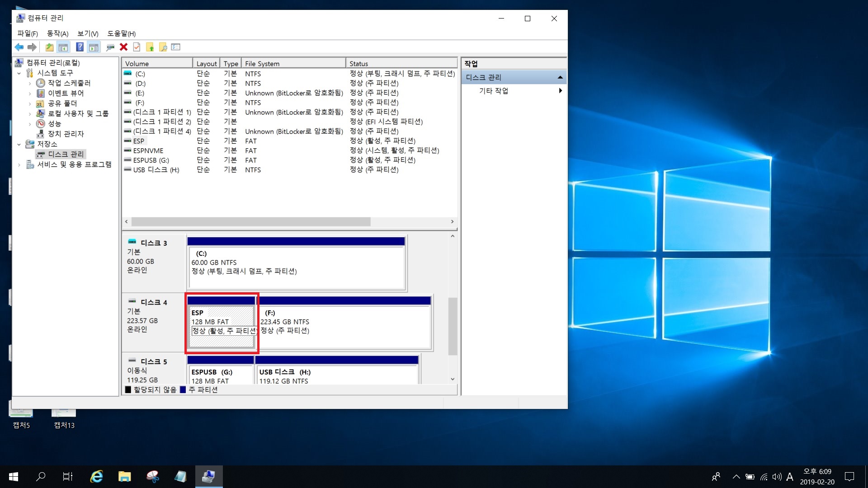868x488 pixels.
Task: Select the (C:) volume row
Action: 289,74
